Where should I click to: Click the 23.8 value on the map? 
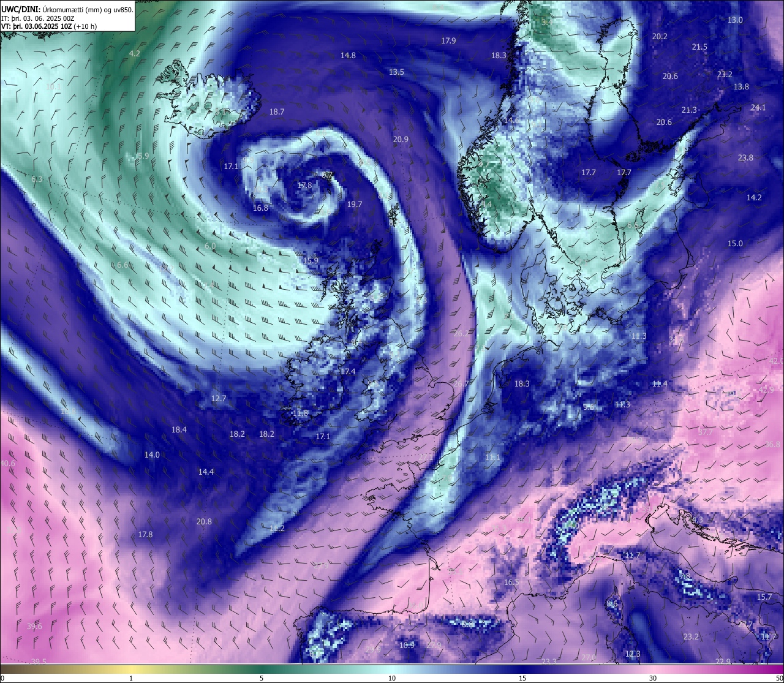click(745, 158)
